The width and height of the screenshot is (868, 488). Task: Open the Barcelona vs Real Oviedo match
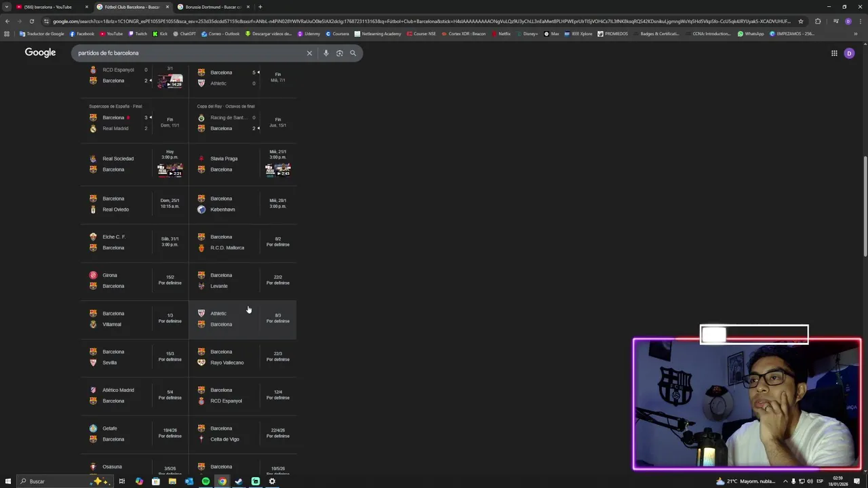pyautogui.click(x=134, y=204)
